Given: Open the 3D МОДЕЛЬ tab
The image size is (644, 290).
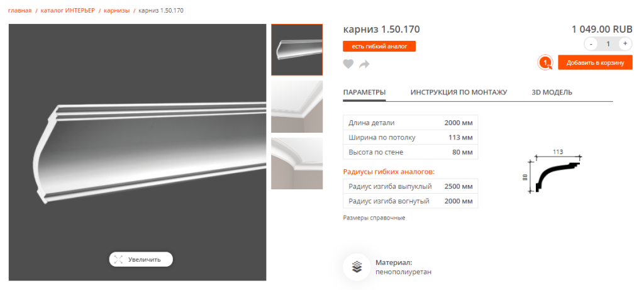Looking at the screenshot, I should [x=552, y=92].
